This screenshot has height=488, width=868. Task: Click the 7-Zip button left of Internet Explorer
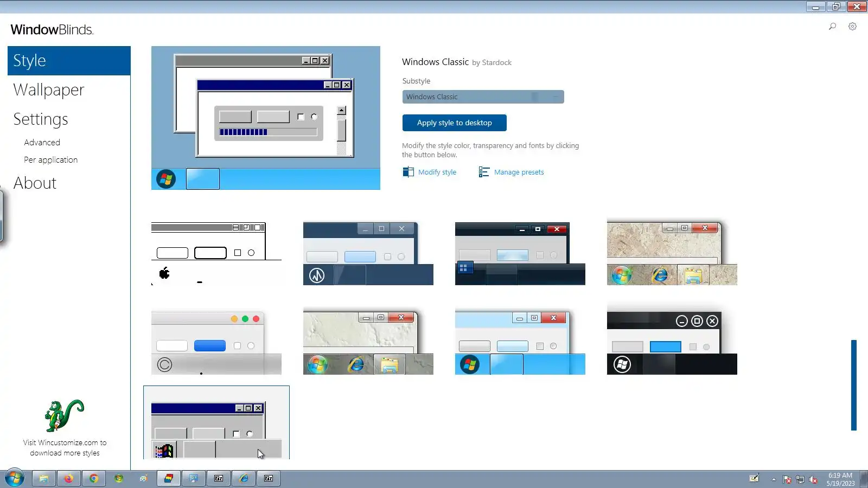(x=219, y=478)
